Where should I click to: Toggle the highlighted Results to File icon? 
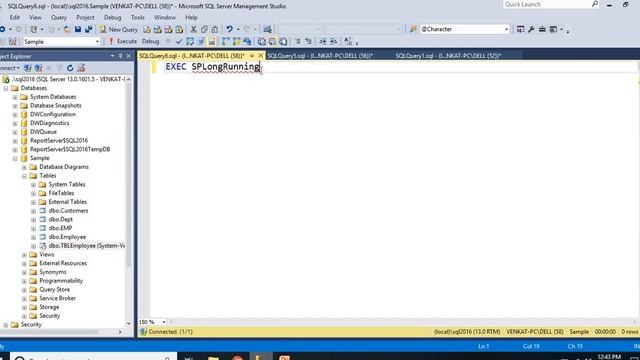click(x=211, y=41)
